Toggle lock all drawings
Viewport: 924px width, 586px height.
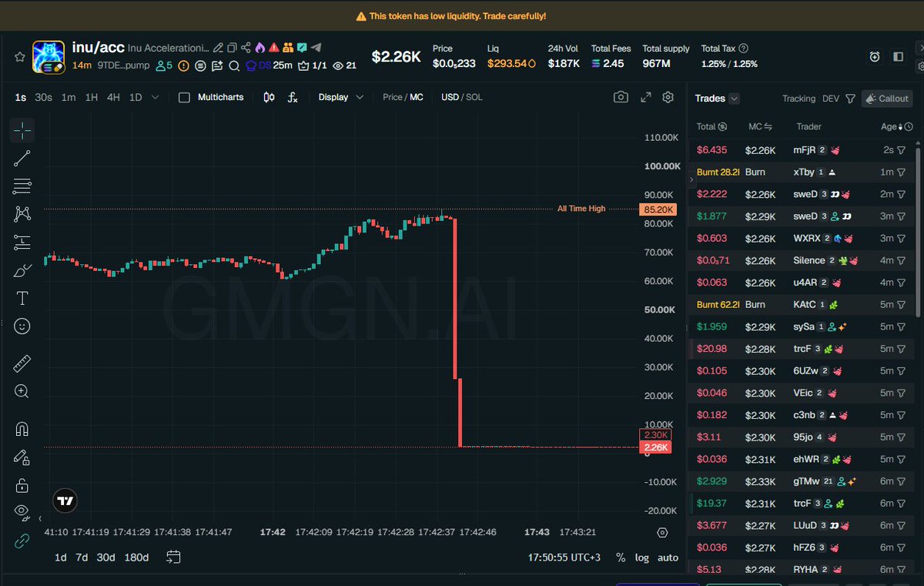coord(22,485)
